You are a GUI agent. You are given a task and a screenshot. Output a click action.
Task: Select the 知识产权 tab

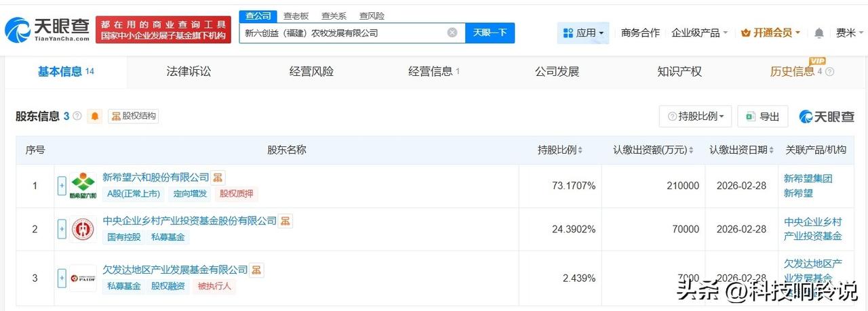tap(679, 71)
